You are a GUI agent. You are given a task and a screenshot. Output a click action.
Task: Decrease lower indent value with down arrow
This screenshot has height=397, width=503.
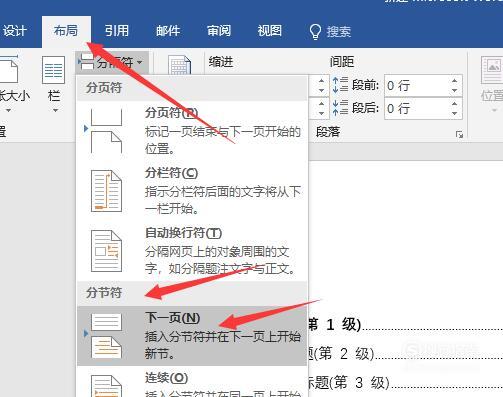pos(321,113)
